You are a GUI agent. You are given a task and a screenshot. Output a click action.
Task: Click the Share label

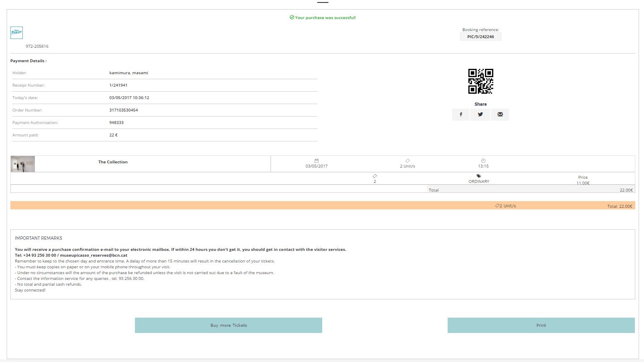coord(480,104)
